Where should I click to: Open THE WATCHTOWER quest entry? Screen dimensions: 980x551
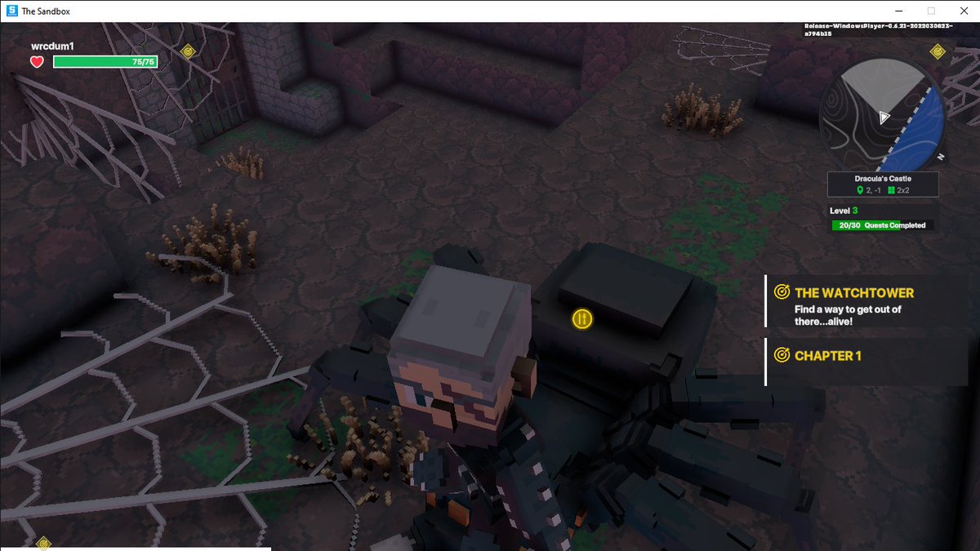(x=866, y=301)
